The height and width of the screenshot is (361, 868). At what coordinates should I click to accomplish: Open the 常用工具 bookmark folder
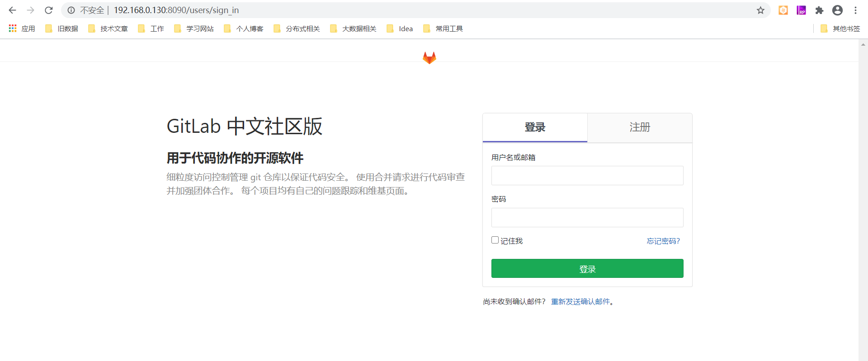click(x=443, y=28)
